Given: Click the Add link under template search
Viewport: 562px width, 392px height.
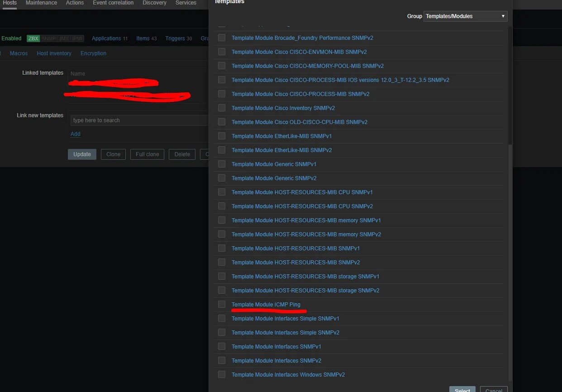Looking at the screenshot, I should click(75, 134).
